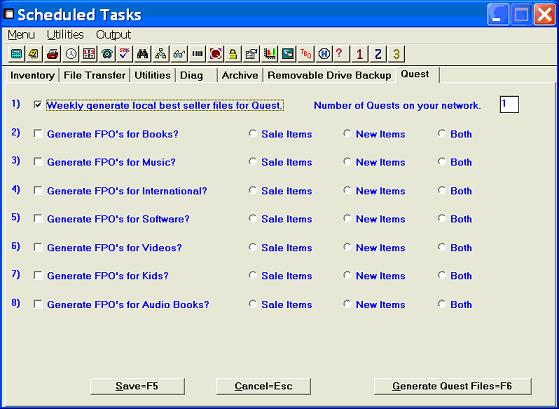Click Generate Quest Files=F6 button
The width and height of the screenshot is (559, 409).
[x=452, y=386]
